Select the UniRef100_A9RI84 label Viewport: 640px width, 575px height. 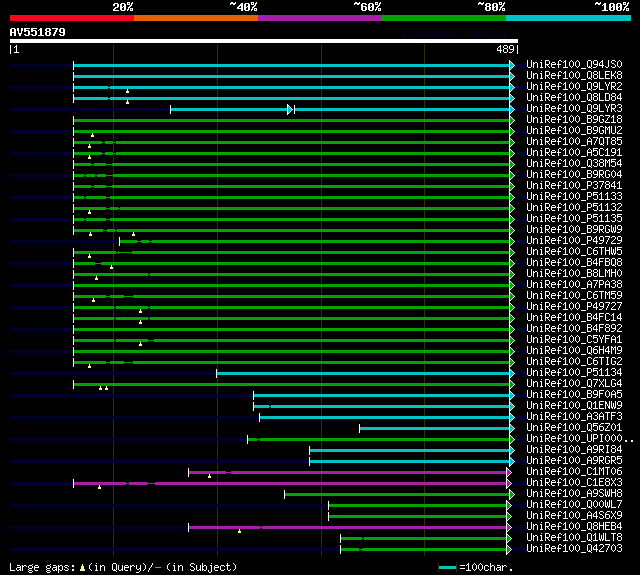(x=574, y=450)
